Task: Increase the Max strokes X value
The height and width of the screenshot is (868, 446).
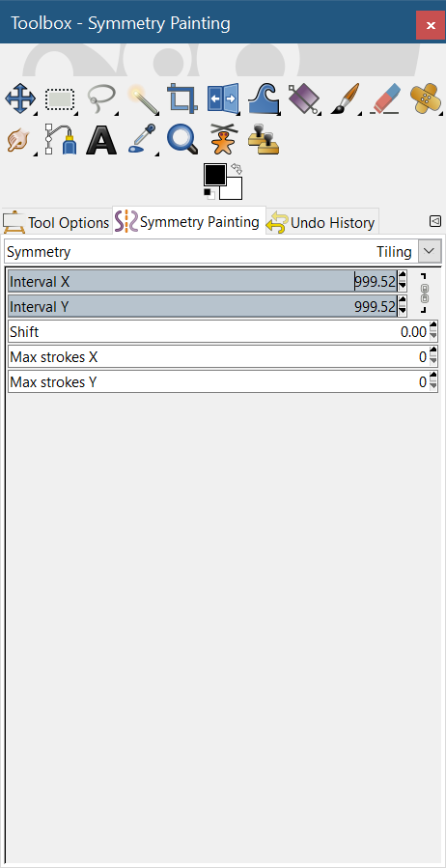Action: pos(433,351)
